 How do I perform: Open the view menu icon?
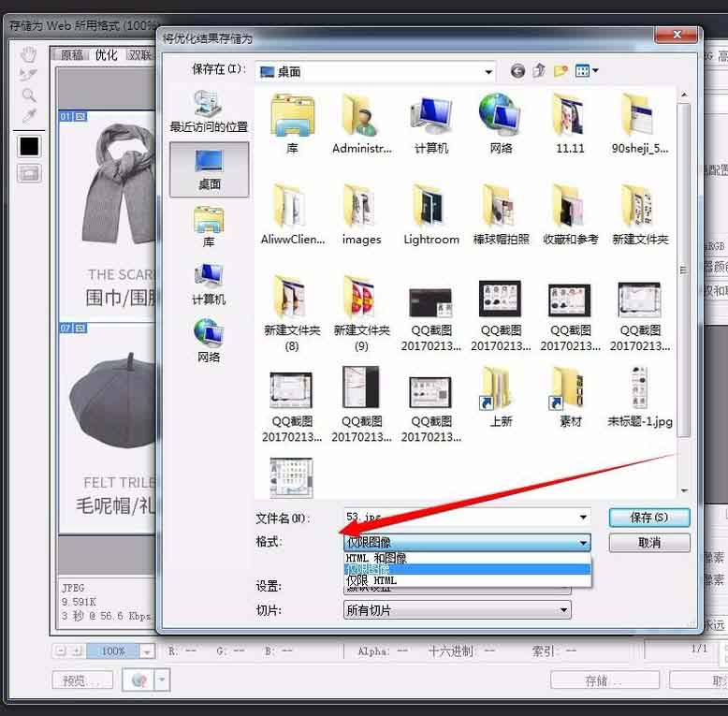[x=587, y=71]
